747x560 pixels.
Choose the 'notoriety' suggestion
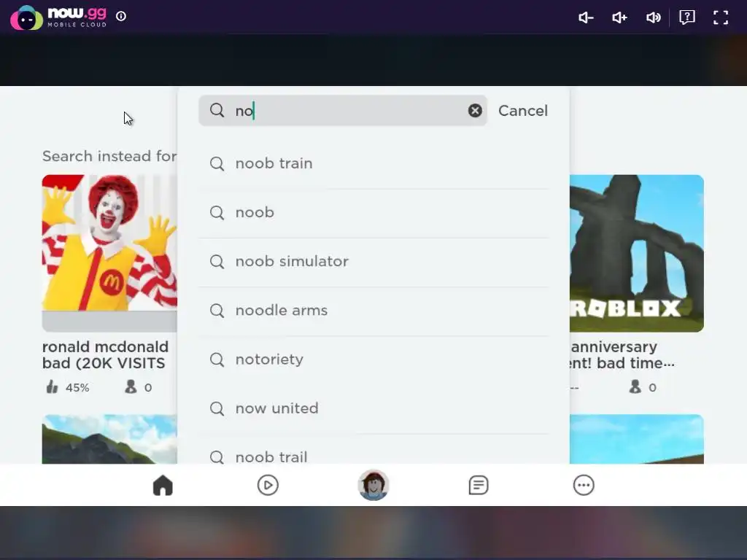pyautogui.click(x=373, y=359)
